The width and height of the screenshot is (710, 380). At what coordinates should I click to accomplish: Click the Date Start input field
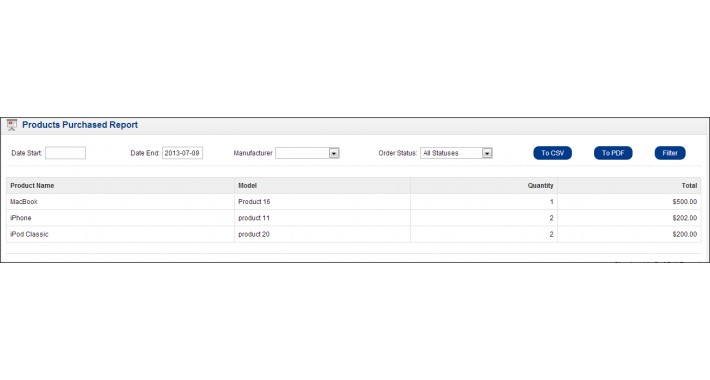(x=65, y=153)
